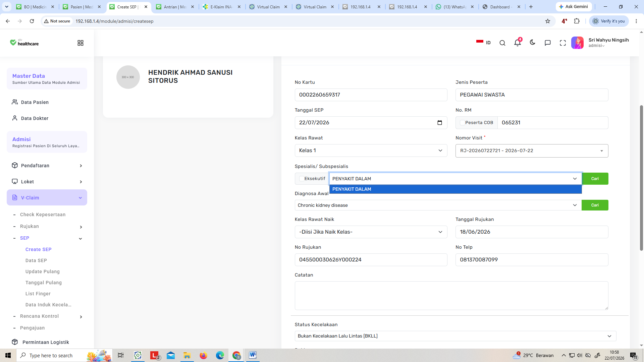The image size is (644, 362).
Task: Toggle dark mode moon icon
Action: tap(532, 43)
